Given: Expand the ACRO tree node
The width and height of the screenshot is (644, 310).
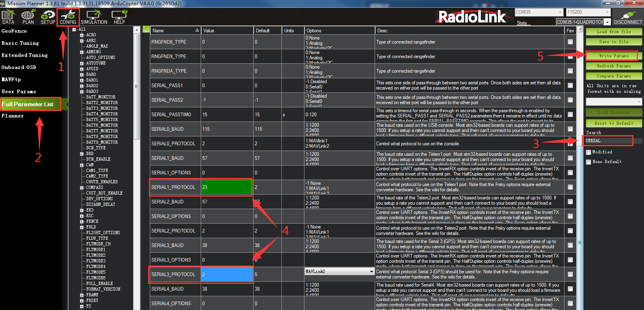Looking at the screenshot, I should pyautogui.click(x=82, y=35).
